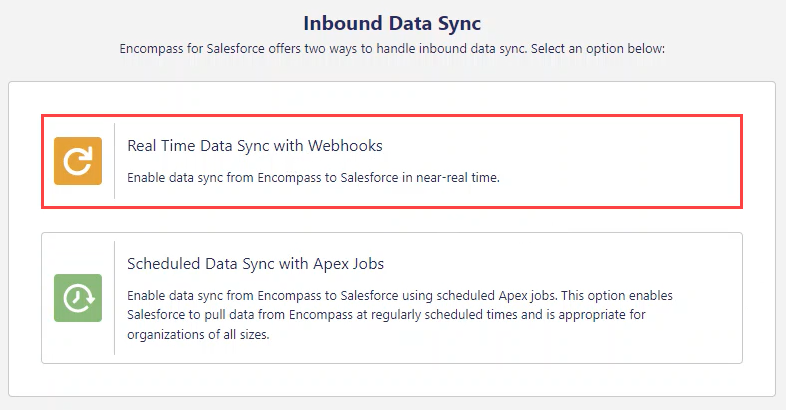The height and width of the screenshot is (410, 786).
Task: Click the 'organizations of all sizes' text line
Action: [x=198, y=334]
